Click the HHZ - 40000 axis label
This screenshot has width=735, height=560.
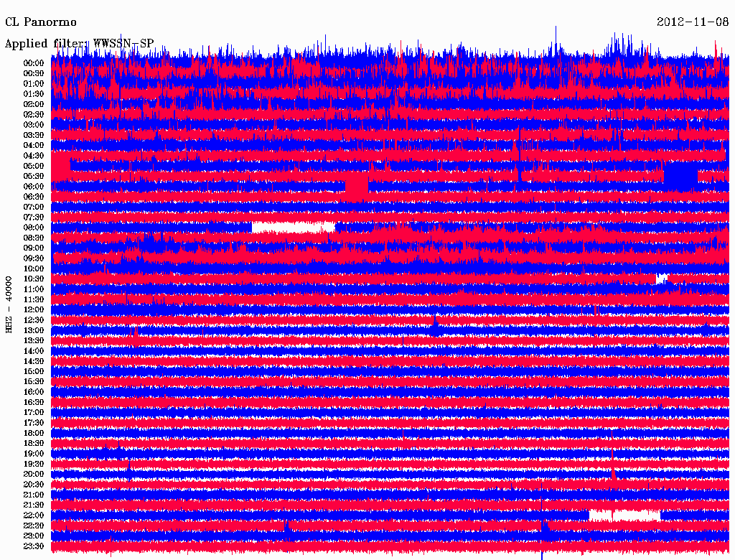[9, 304]
